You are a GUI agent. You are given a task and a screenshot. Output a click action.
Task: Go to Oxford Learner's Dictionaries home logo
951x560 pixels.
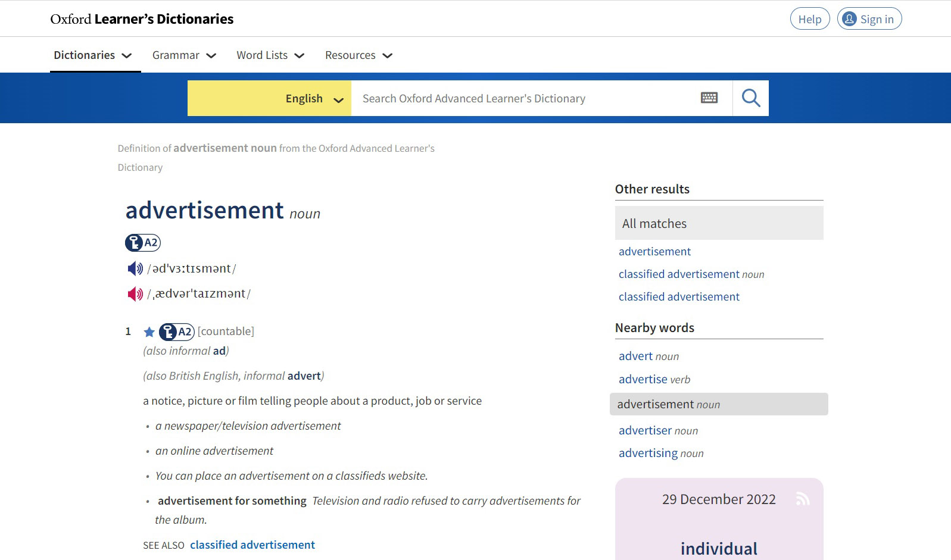[142, 19]
